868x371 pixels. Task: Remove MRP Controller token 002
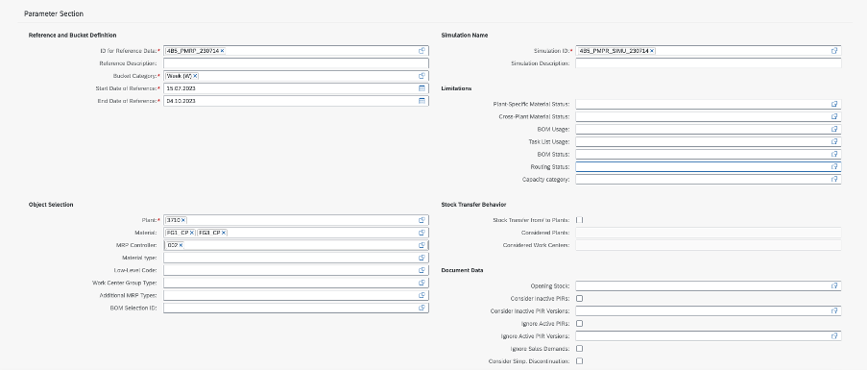click(x=181, y=245)
